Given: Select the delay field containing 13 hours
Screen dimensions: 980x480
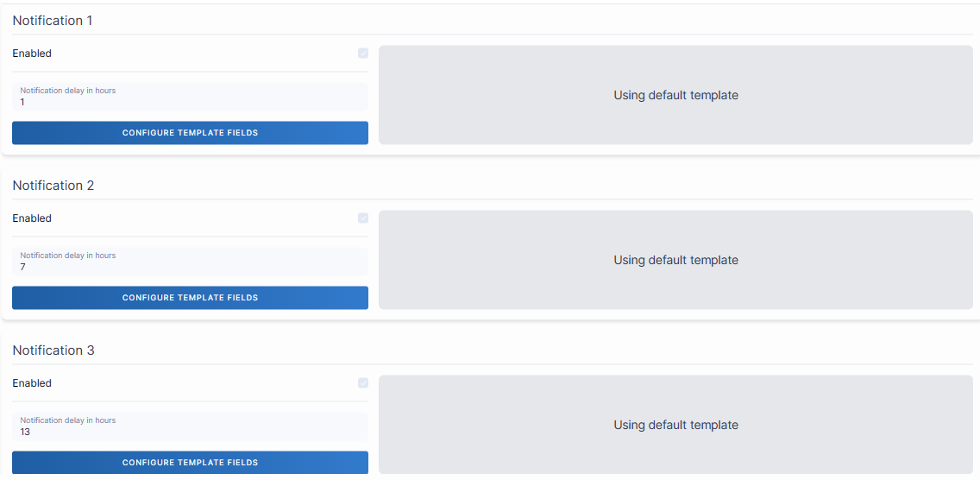Looking at the screenshot, I should pos(190,432).
